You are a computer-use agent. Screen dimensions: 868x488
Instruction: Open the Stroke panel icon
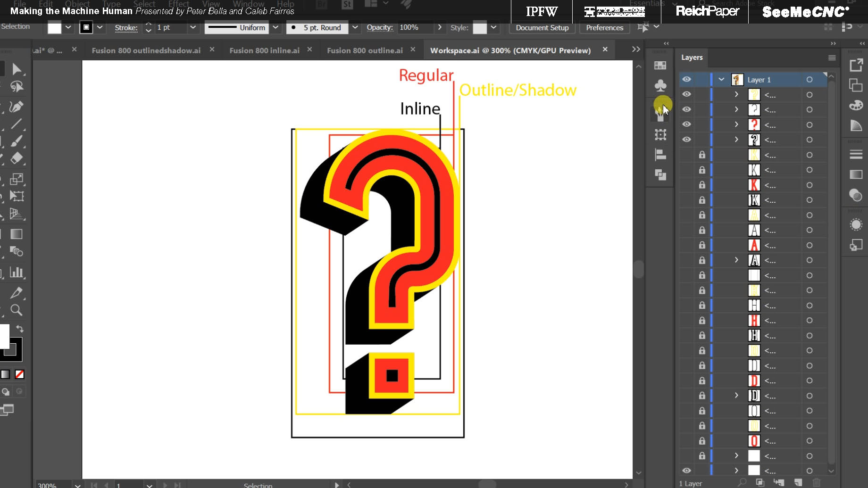tap(856, 154)
